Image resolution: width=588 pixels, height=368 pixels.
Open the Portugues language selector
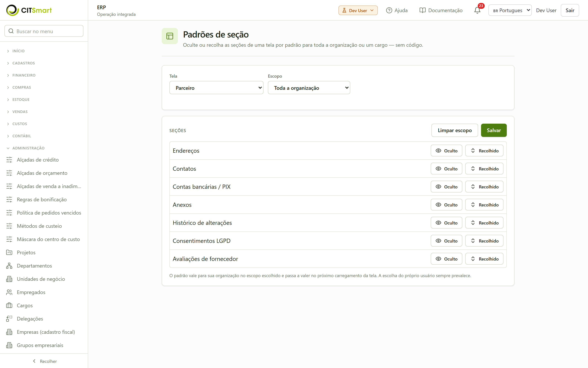coord(510,10)
